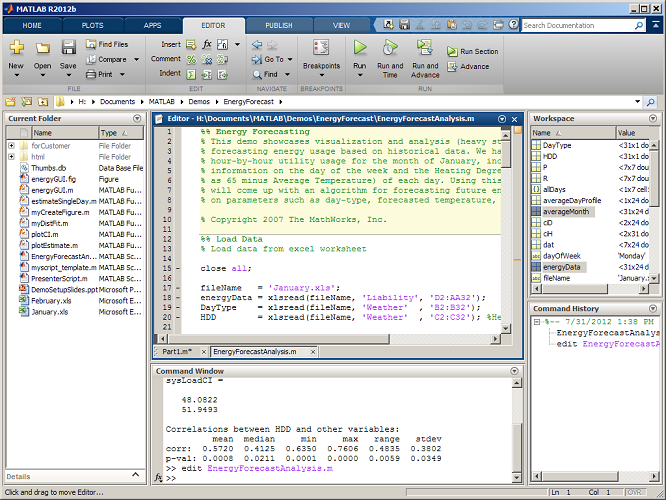Select the January.xls file
The image size is (666, 500).
click(x=48, y=312)
